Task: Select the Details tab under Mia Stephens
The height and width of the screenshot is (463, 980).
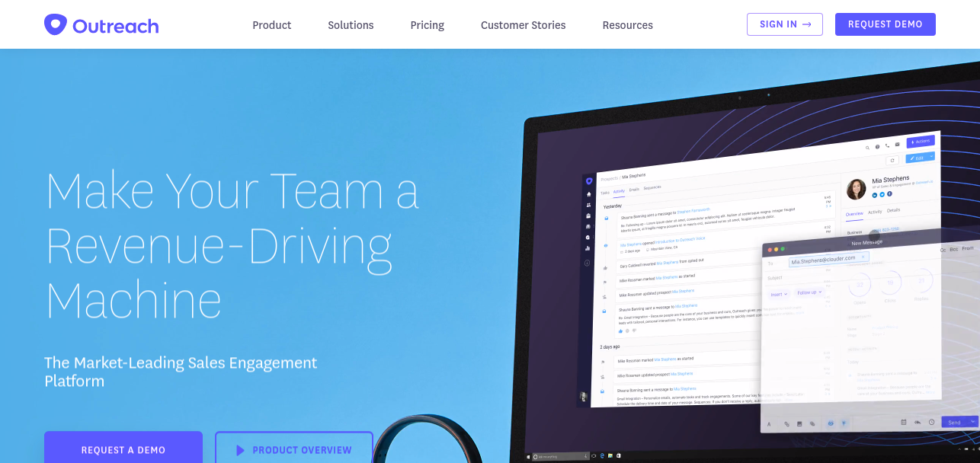Action: tap(893, 210)
